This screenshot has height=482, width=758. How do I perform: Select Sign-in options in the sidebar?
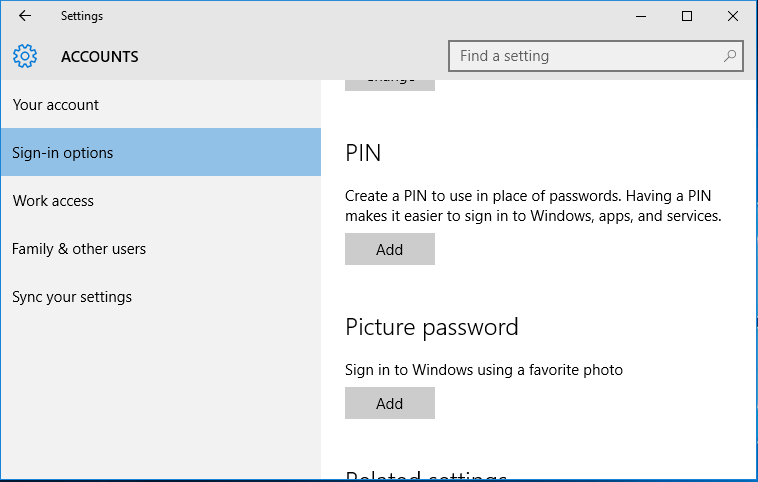(x=161, y=152)
